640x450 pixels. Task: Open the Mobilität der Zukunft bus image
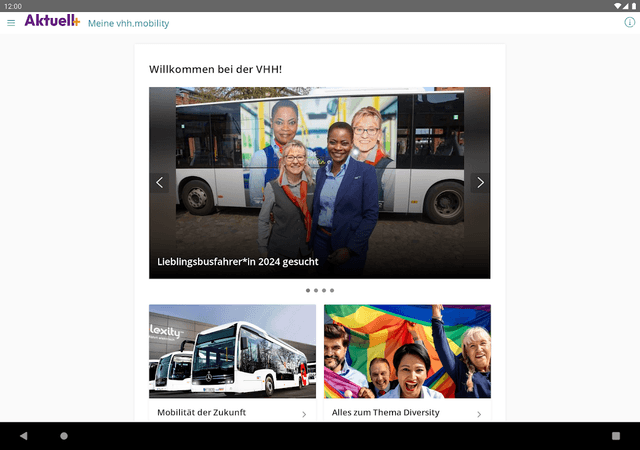[232, 351]
